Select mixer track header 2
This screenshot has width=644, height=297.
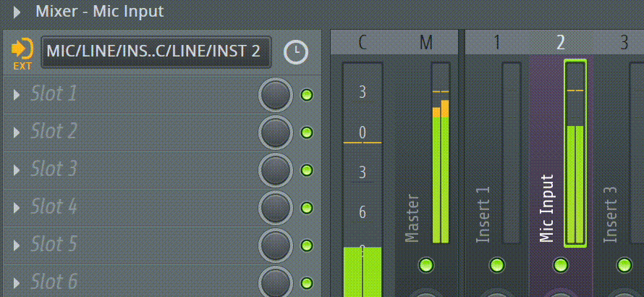pyautogui.click(x=561, y=42)
